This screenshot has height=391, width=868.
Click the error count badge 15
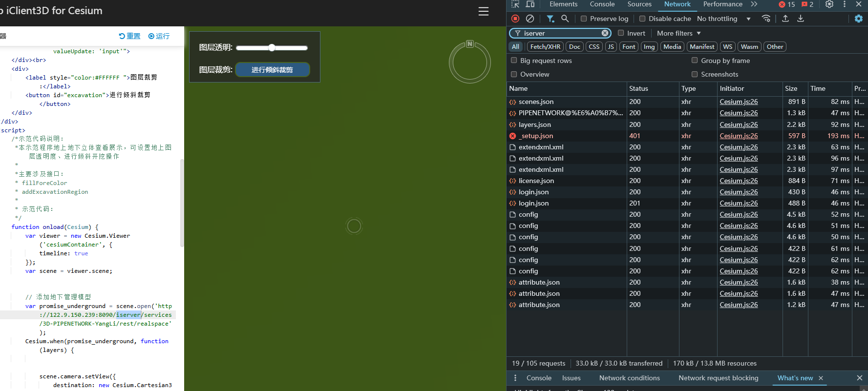(787, 4)
